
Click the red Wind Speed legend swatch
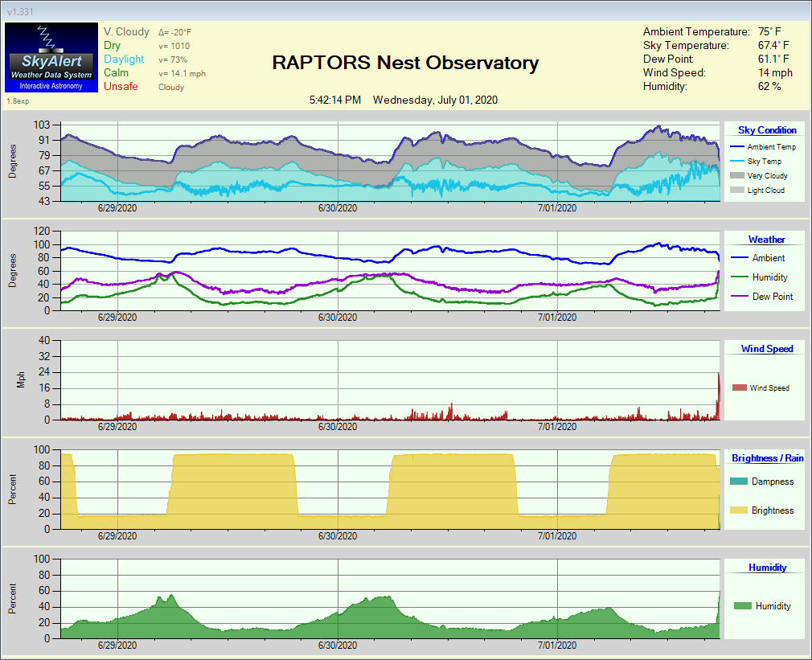[739, 388]
